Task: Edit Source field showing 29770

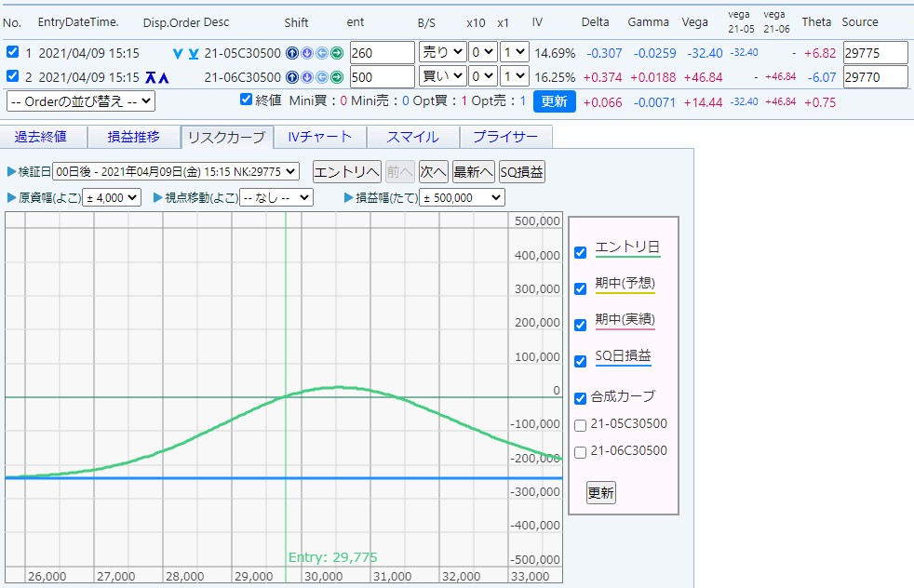Action: point(876,77)
